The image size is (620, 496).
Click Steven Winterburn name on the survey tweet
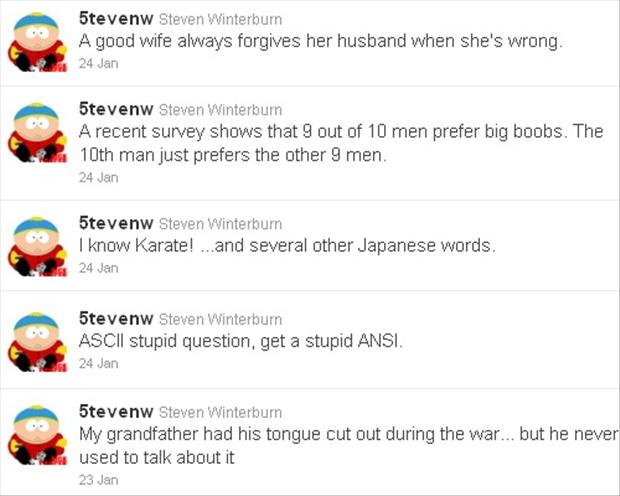(221, 110)
